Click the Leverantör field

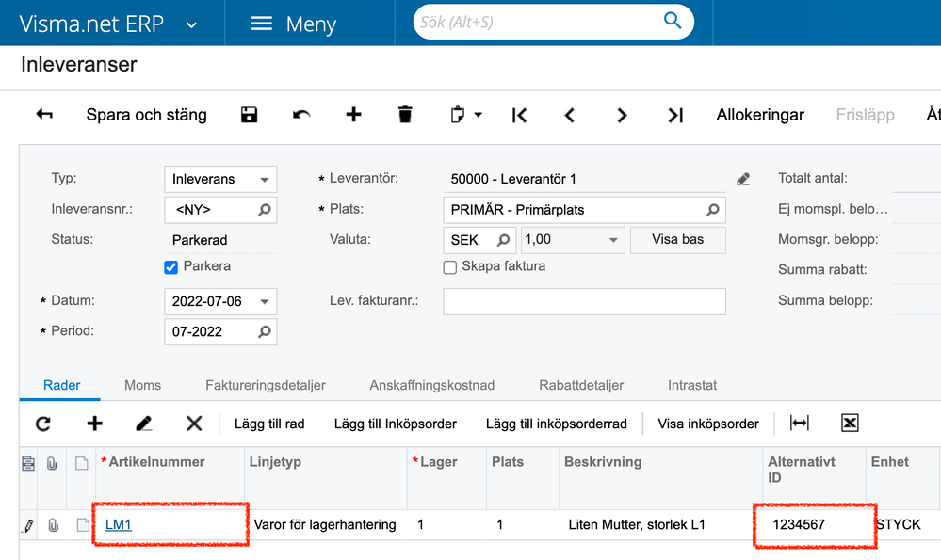[x=584, y=179]
